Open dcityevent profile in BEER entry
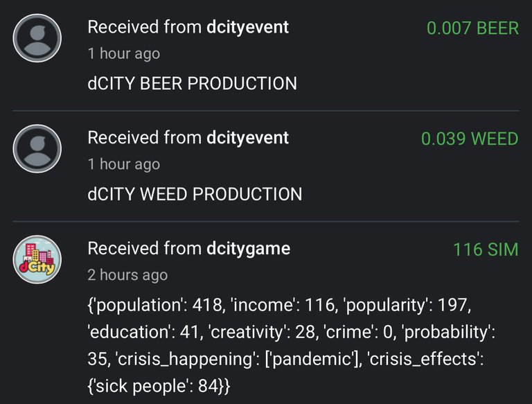Screen dimensions: 532x404 pos(247,27)
